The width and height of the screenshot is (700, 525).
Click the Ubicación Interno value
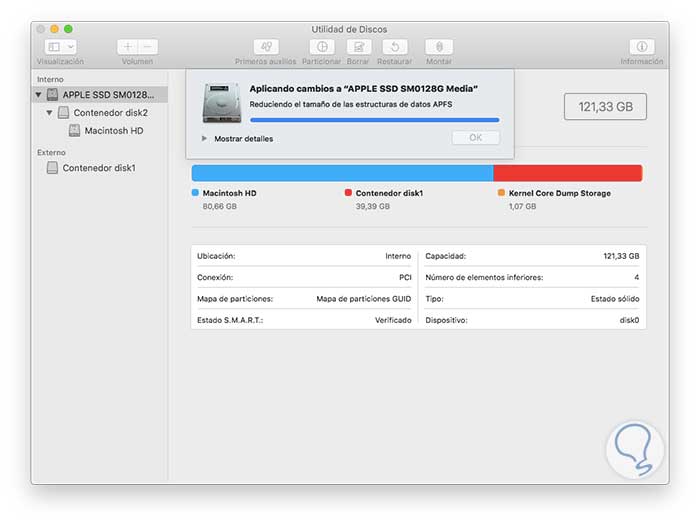[398, 256]
